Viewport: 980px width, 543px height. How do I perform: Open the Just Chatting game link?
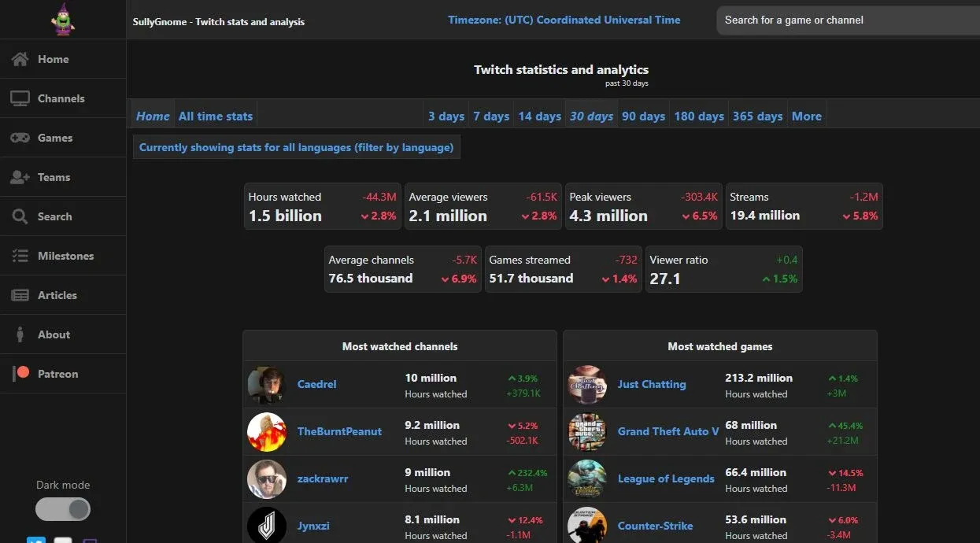click(652, 384)
